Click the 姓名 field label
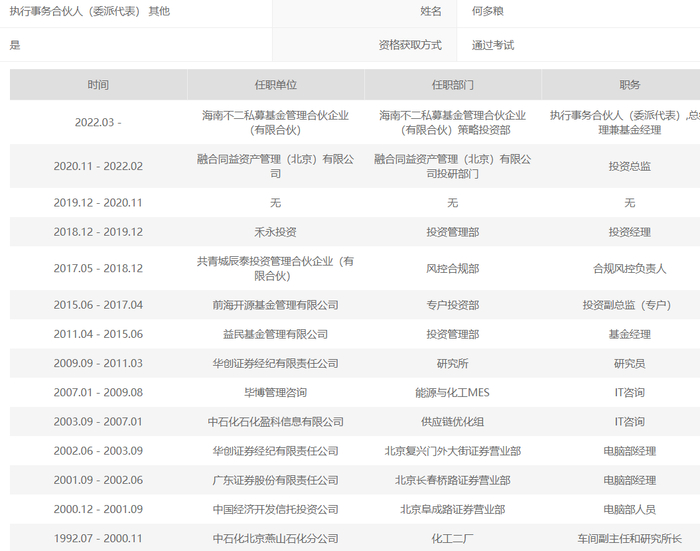This screenshot has width=700, height=551. click(431, 11)
